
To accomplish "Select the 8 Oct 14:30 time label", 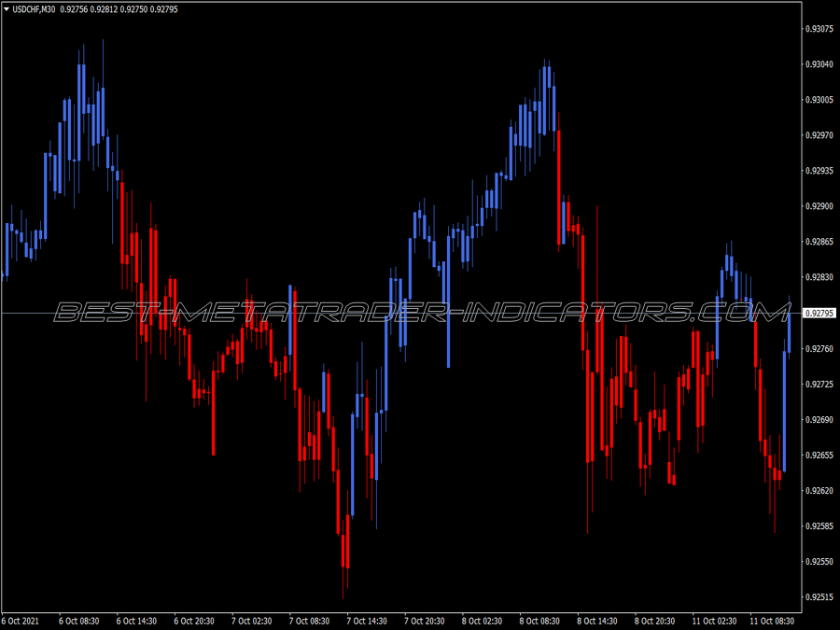I will click(x=597, y=621).
